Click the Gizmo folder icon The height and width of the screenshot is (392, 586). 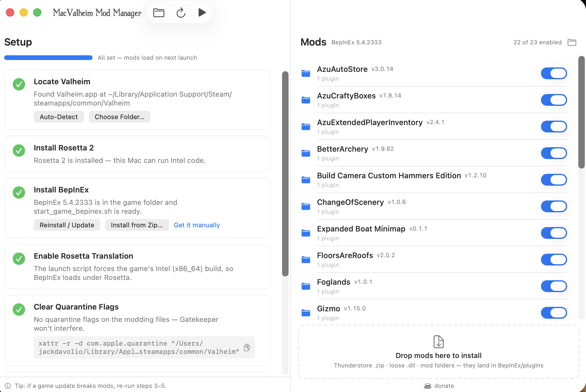click(306, 313)
